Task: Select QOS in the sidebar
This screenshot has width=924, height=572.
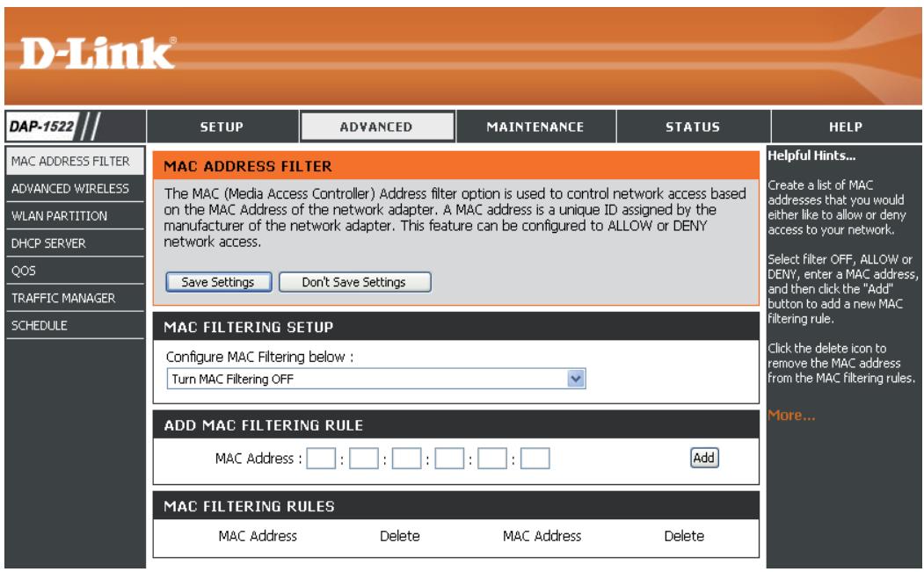Action: (74, 271)
